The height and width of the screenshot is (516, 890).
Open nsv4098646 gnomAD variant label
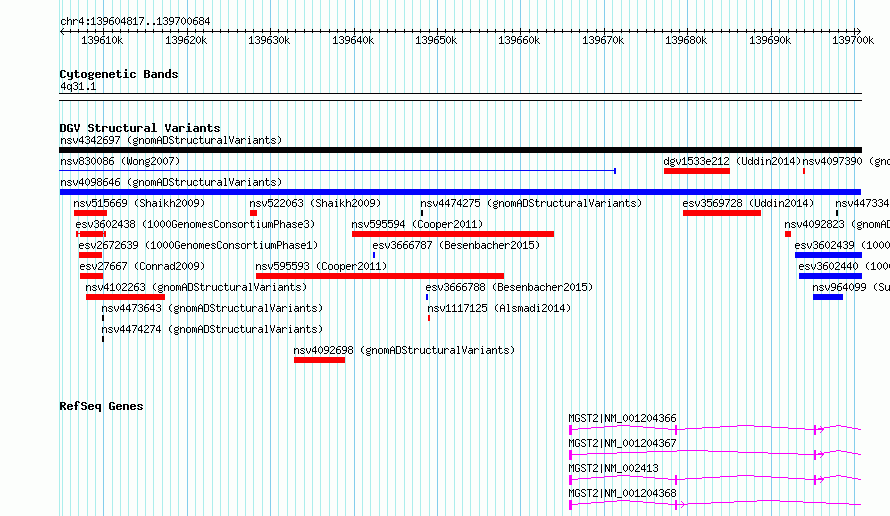click(171, 182)
